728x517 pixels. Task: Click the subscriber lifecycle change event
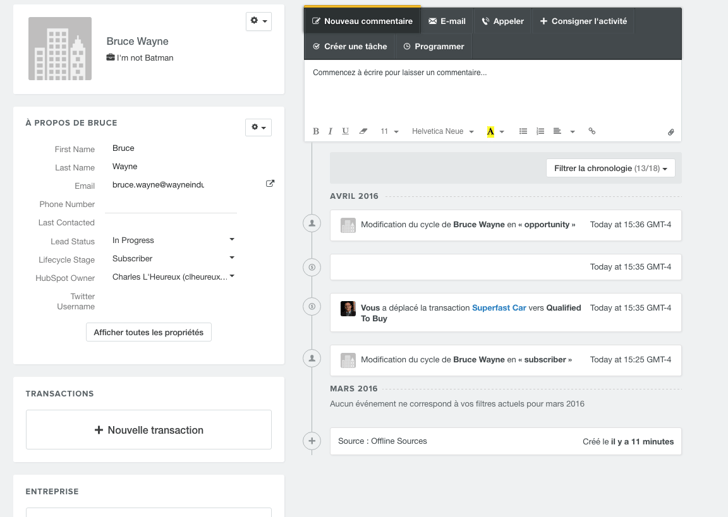point(506,360)
